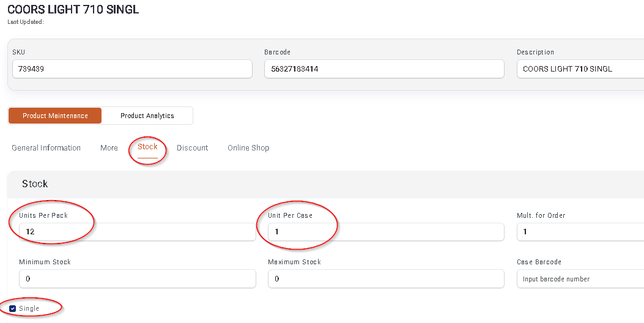Open the General Information tab
This screenshot has width=644, height=323.
click(x=46, y=148)
